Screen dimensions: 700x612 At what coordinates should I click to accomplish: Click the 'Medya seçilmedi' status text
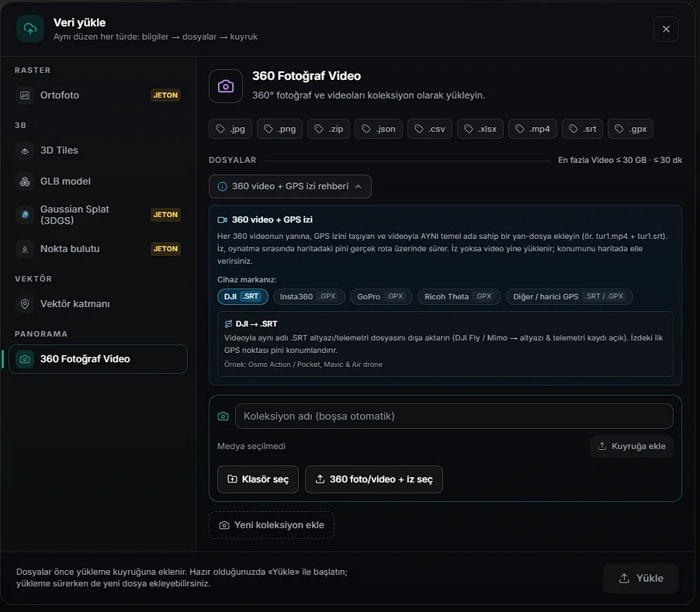(251, 447)
